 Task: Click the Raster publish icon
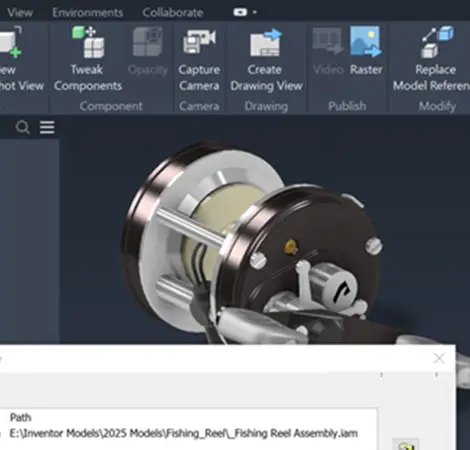[366, 41]
